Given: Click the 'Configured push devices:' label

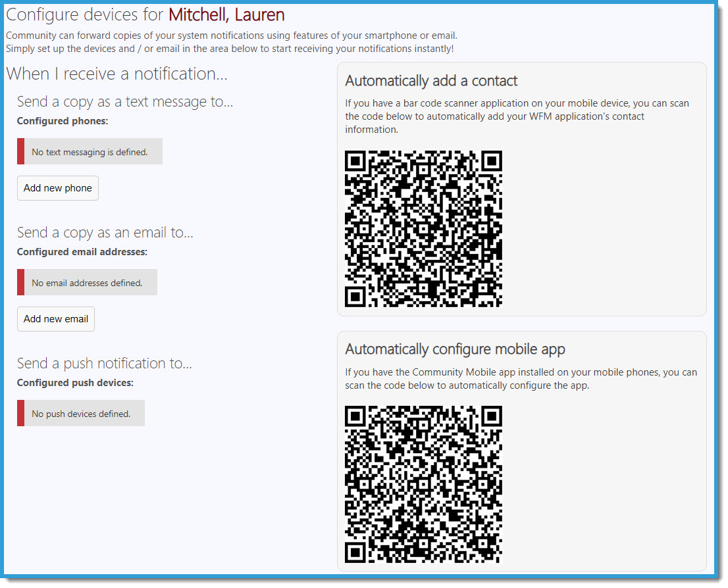Looking at the screenshot, I should tap(75, 383).
